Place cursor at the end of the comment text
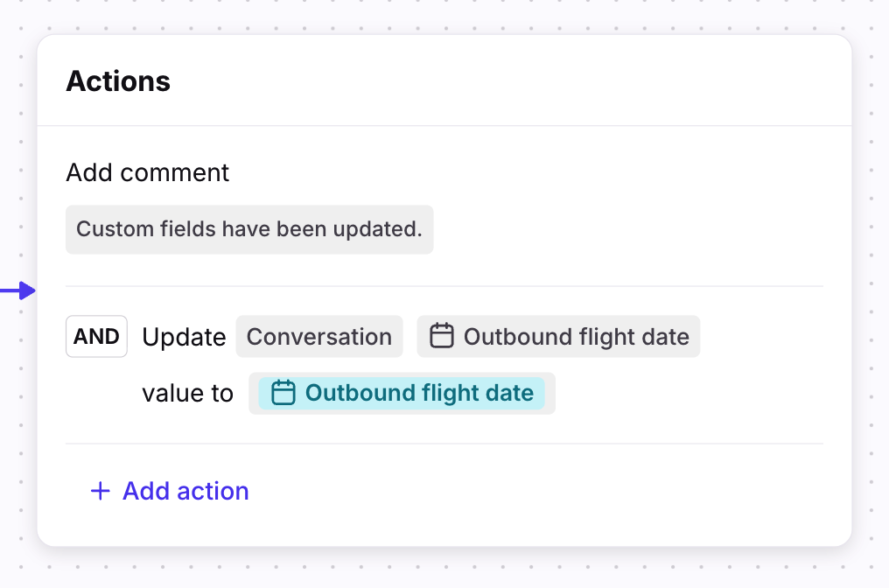This screenshot has width=889, height=588. click(423, 229)
